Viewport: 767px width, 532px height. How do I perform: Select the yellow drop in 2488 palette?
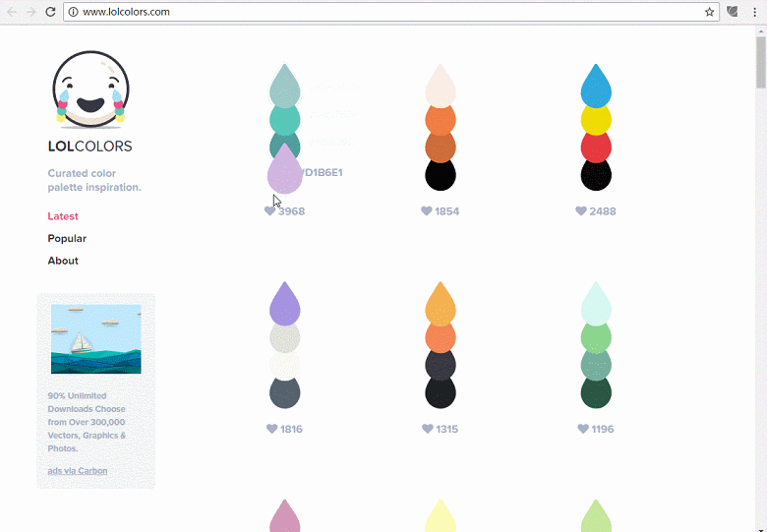596,121
